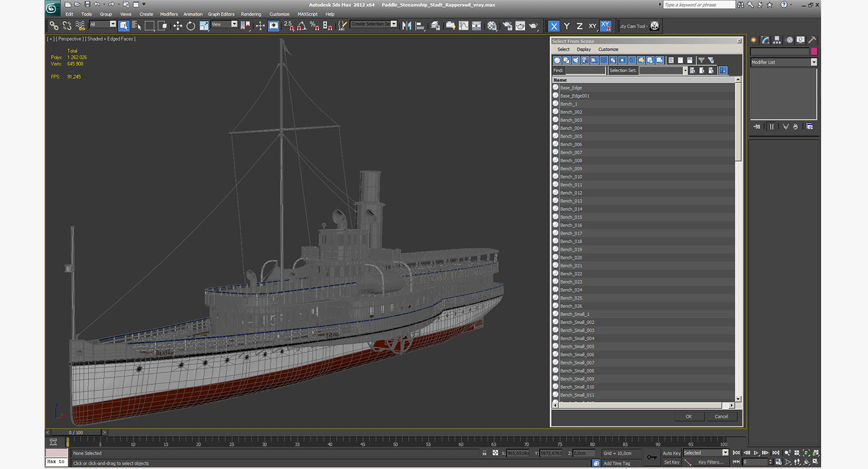The height and width of the screenshot is (469, 868).
Task: Toggle Set Key mode
Action: point(672,462)
